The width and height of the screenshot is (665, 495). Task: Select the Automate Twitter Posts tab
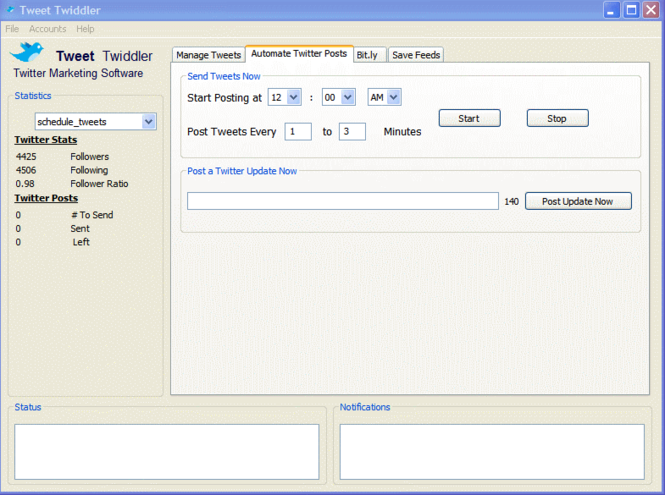299,54
